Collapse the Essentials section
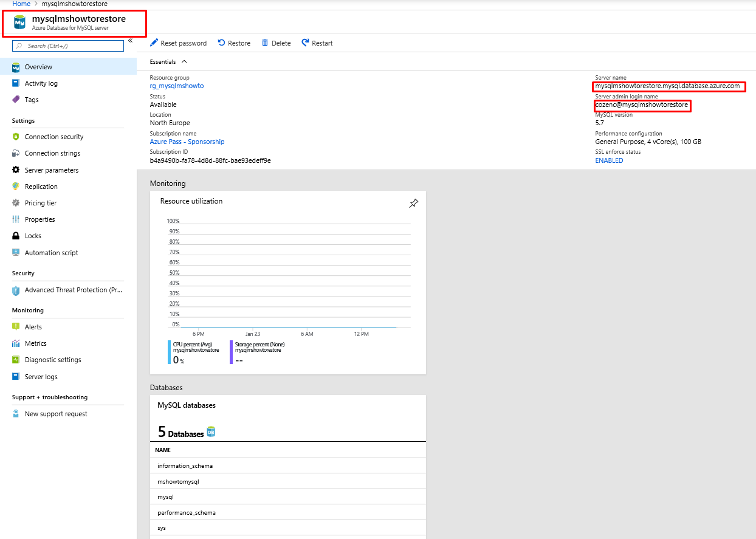 coord(184,62)
